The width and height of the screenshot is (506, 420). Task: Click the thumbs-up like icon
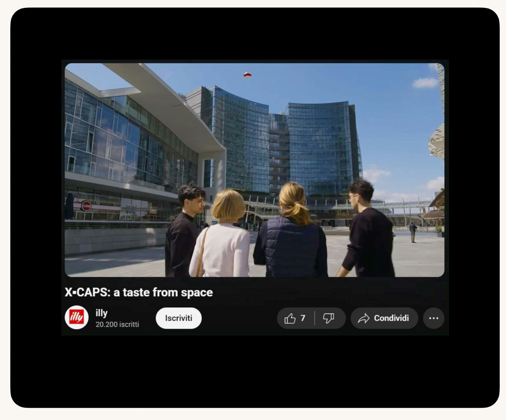(x=290, y=318)
